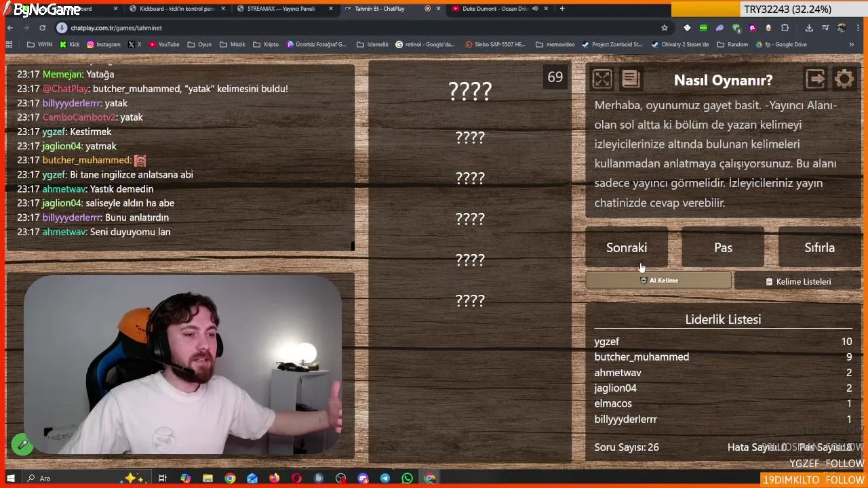Click the chatplay.com.tr address bar
Viewport: 868px width, 488px height.
tap(363, 28)
